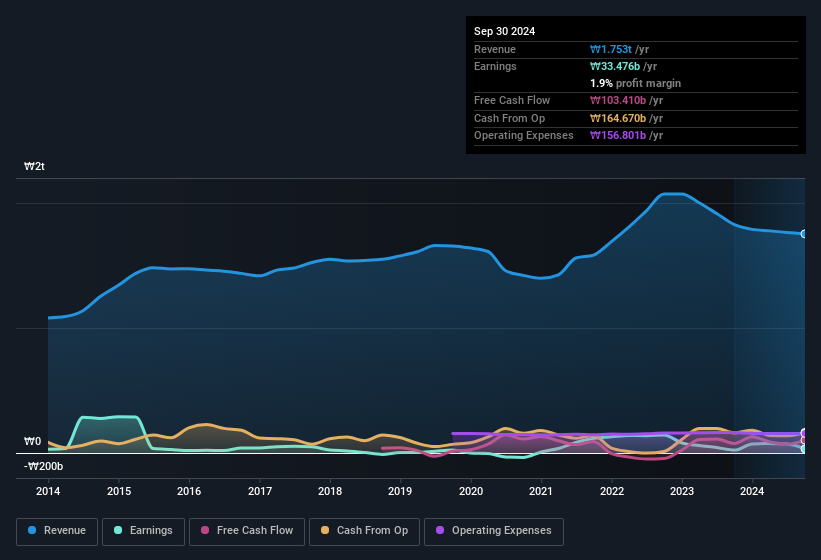Select the Earnings endpoint marker

(x=804, y=449)
